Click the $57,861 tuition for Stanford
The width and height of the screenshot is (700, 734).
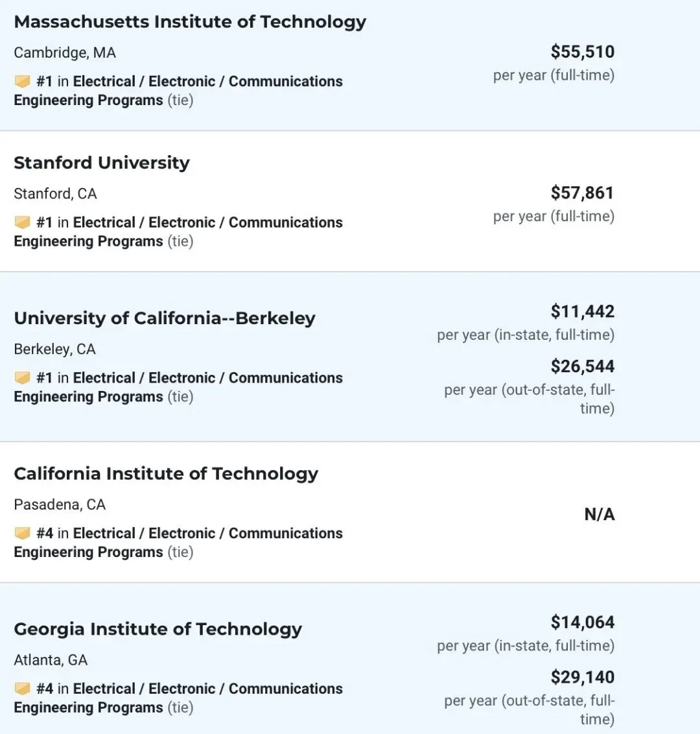tap(582, 193)
